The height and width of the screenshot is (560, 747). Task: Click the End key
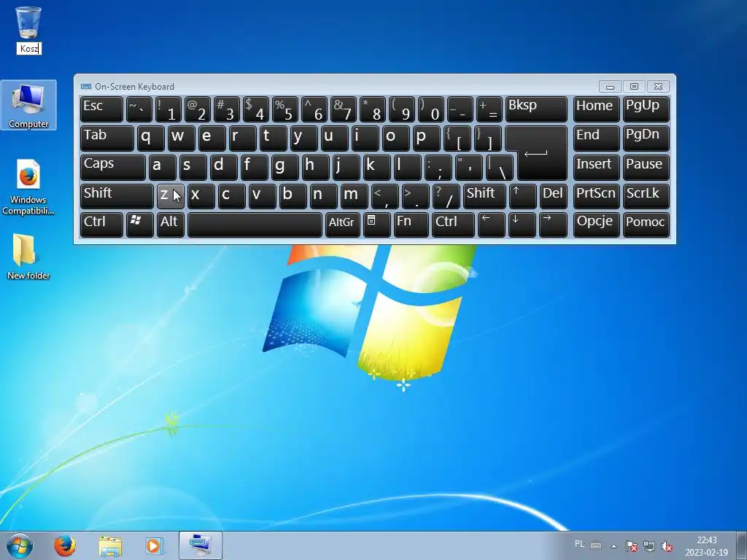[597, 139]
